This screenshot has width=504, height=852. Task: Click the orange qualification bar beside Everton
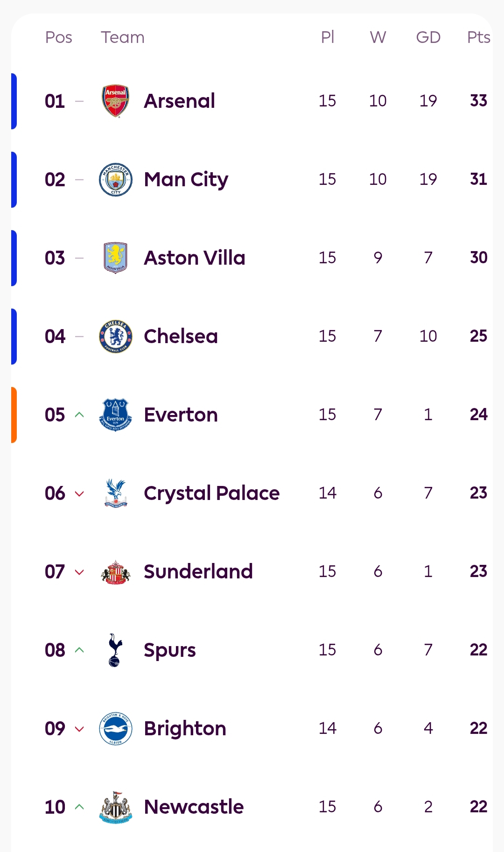click(14, 415)
